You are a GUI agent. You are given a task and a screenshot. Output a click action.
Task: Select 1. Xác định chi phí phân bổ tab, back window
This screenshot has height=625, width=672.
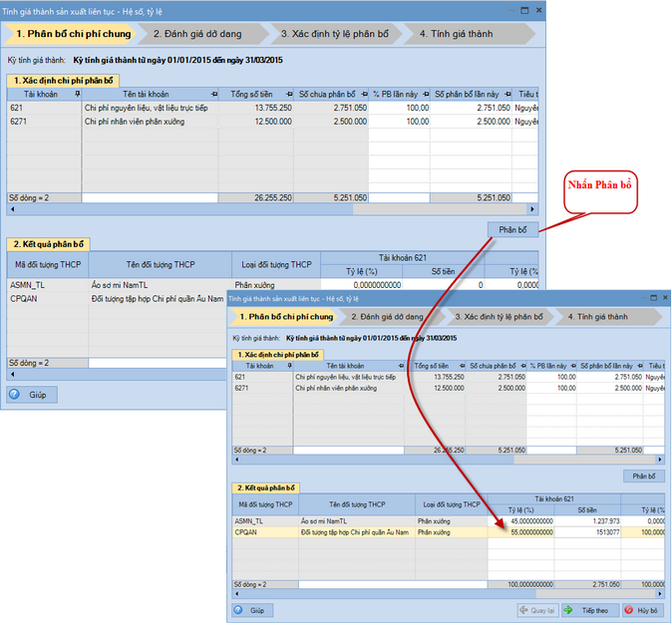(63, 81)
